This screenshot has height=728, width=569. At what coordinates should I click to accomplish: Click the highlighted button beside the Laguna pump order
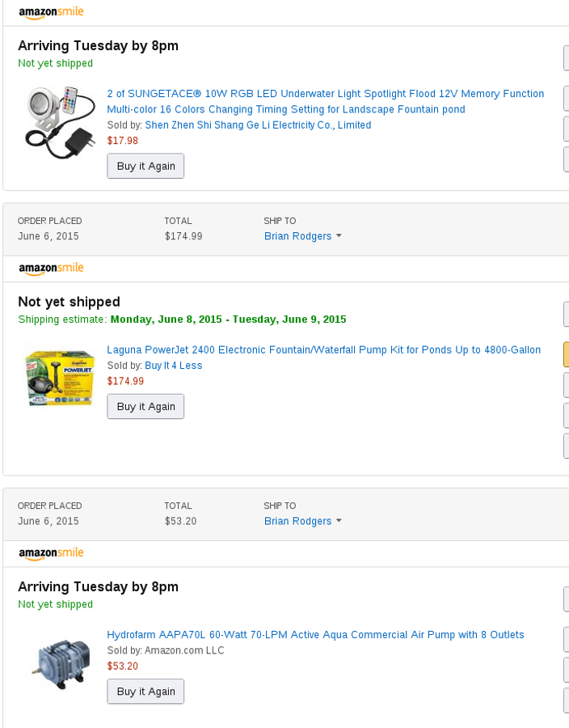pyautogui.click(x=566, y=353)
